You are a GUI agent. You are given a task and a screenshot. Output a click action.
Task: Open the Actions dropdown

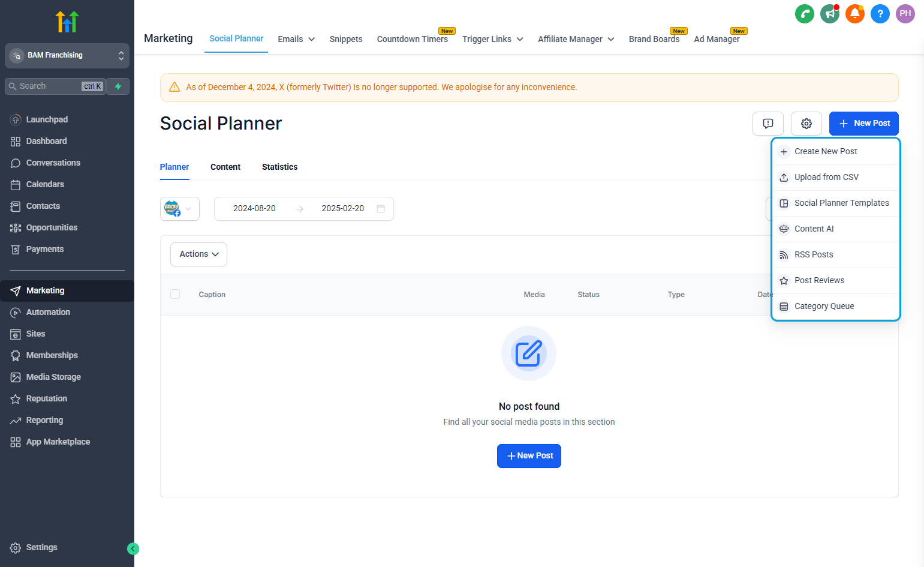[x=198, y=254]
